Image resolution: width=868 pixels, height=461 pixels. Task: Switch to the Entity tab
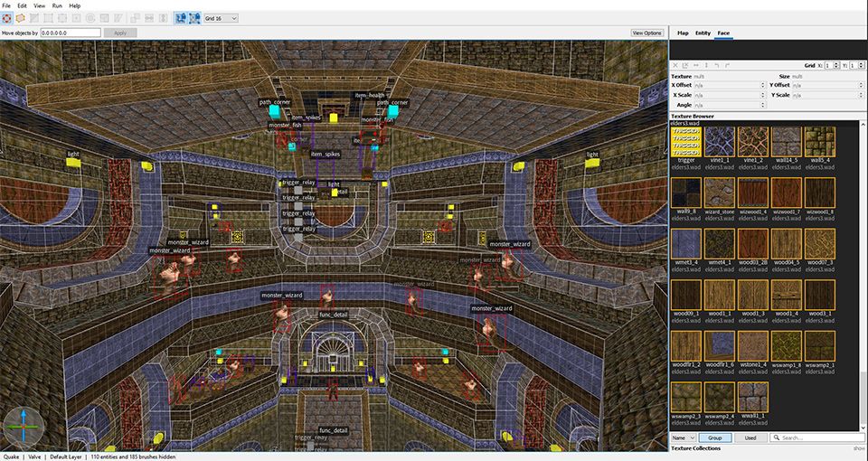(702, 33)
